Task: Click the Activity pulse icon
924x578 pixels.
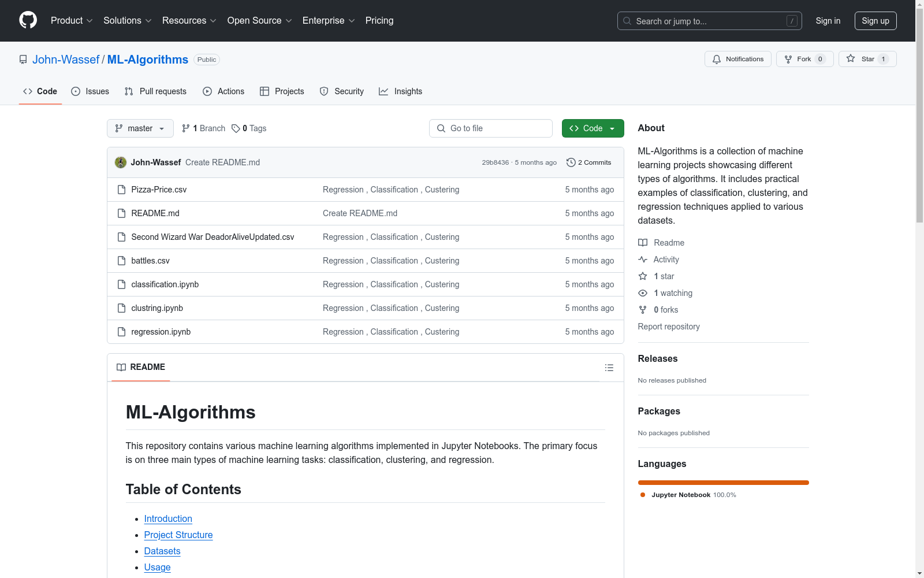Action: pyautogui.click(x=643, y=260)
